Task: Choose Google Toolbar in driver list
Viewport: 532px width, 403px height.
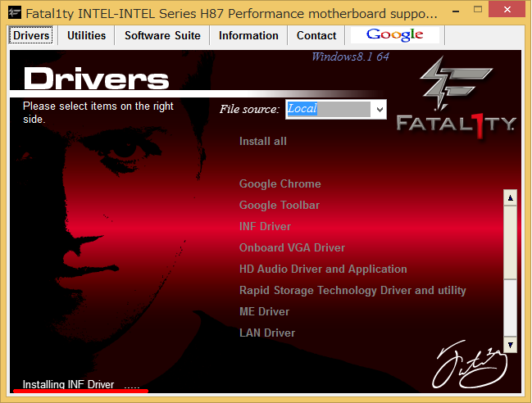Action: pos(280,205)
